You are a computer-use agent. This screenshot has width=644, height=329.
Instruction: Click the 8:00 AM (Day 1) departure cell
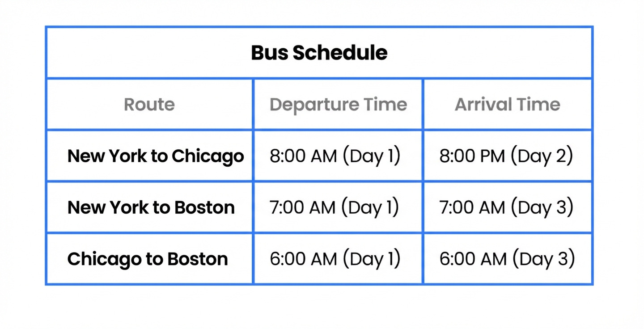click(335, 156)
